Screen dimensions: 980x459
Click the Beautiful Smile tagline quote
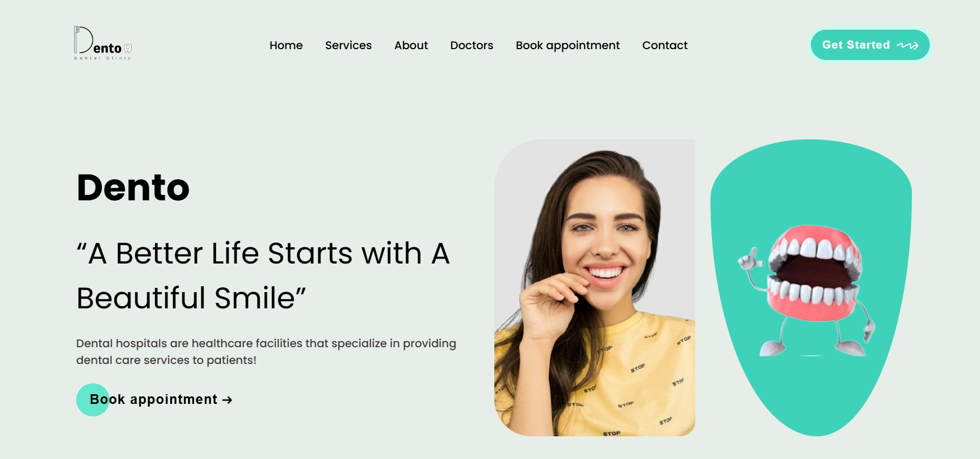click(x=263, y=275)
